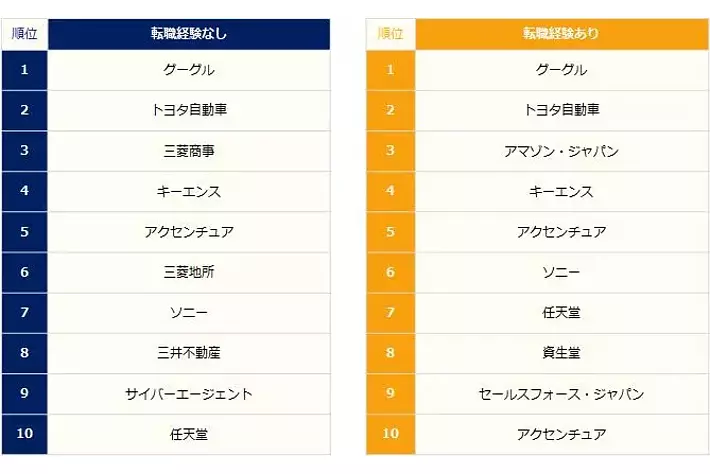Click ソニー at rank 6 in the right table

click(560, 272)
